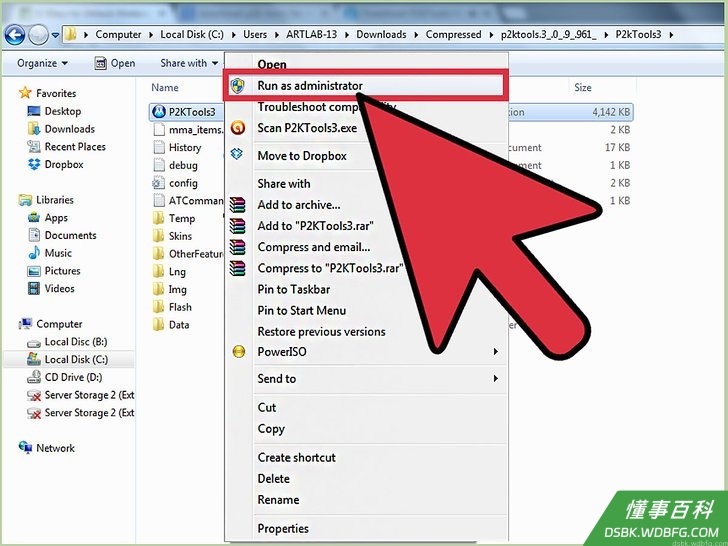This screenshot has width=728, height=546.
Task: Click the Documents library icon
Action: click(34, 235)
